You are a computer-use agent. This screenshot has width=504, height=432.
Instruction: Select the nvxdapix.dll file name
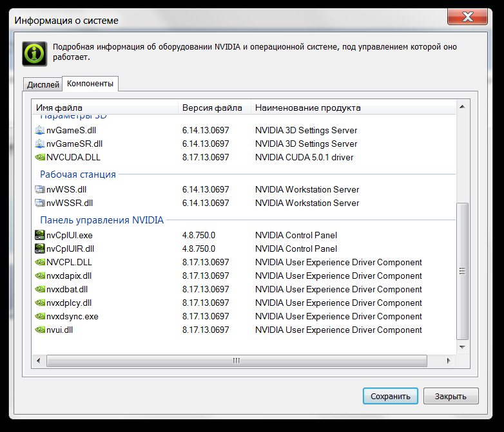(x=69, y=276)
